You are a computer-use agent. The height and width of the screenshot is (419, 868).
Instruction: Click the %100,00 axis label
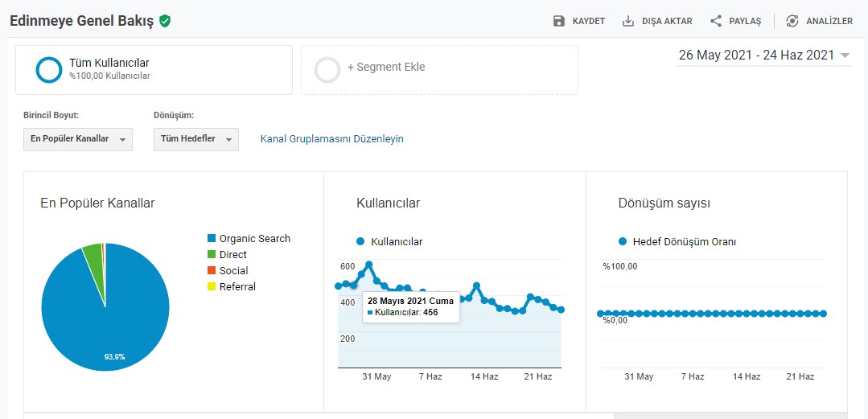coord(620,266)
